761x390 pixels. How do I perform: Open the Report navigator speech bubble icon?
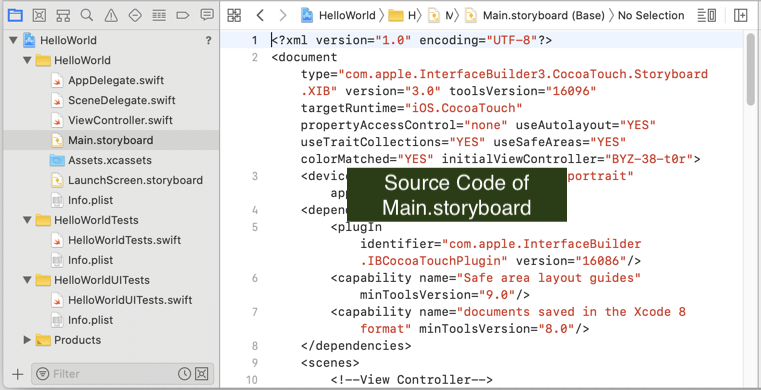[x=207, y=15]
